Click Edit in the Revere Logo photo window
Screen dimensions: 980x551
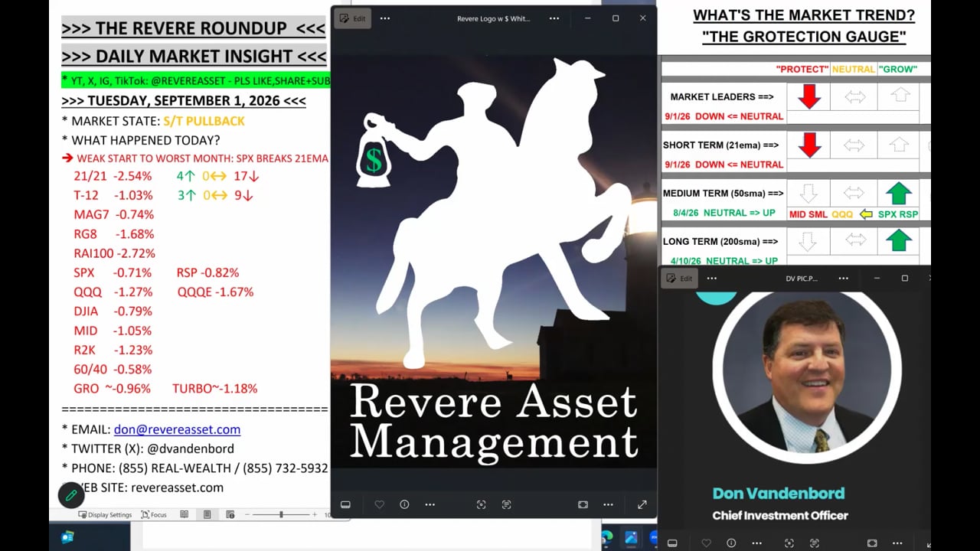[x=352, y=18]
